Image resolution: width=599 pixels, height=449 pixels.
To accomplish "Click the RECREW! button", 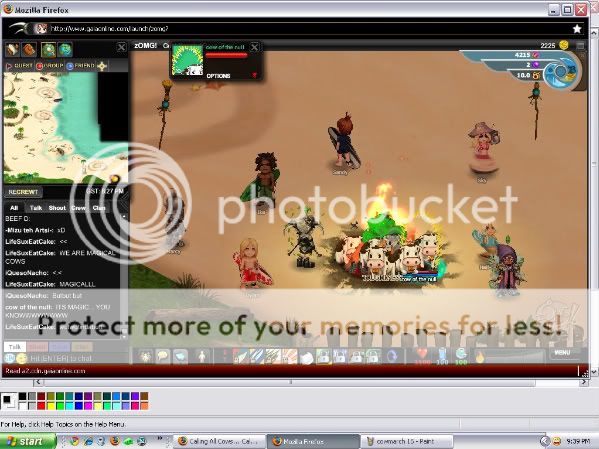I will coord(23,192).
